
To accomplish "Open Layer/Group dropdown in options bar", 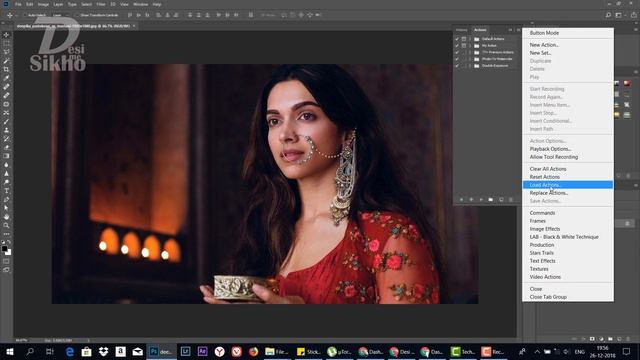I will pyautogui.click(x=60, y=15).
